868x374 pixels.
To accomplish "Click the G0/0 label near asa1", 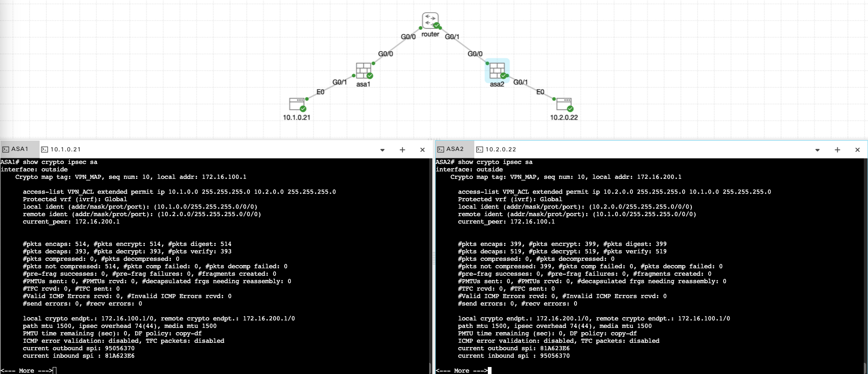I will tap(385, 54).
